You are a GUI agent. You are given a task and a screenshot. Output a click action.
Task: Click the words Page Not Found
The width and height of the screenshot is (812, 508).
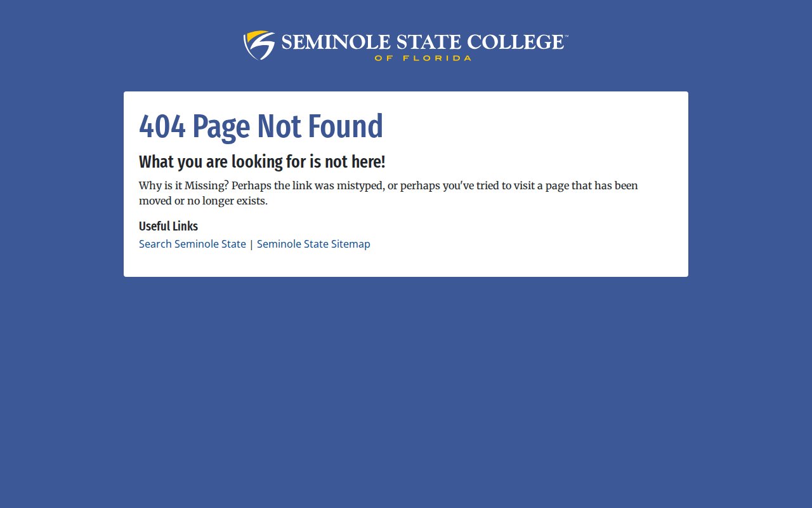(x=288, y=126)
